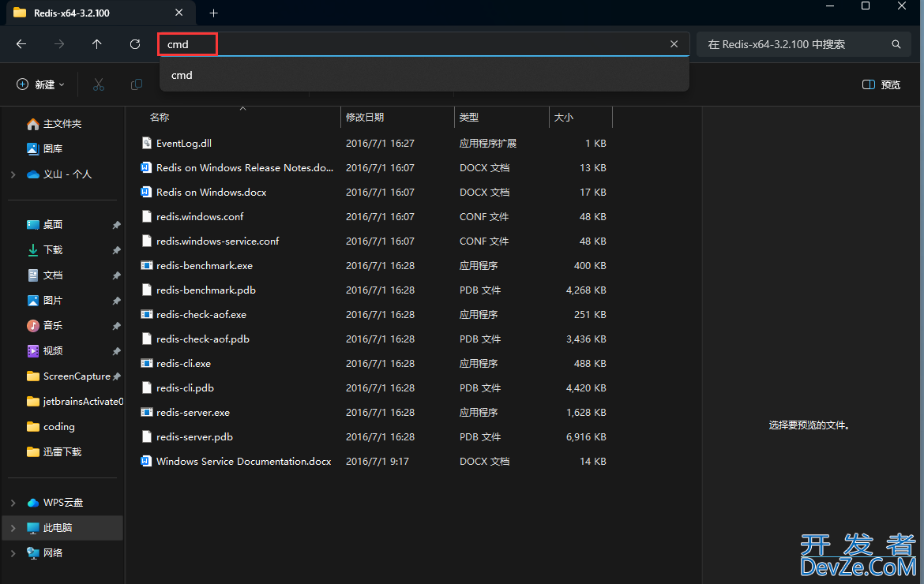Select the EventLog.dll file icon
924x584 pixels.
pos(147,143)
